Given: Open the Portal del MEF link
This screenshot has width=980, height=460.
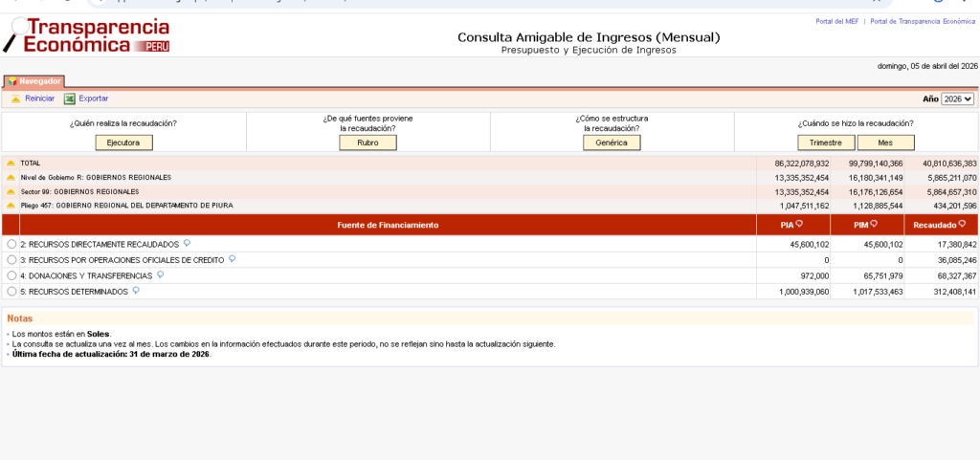Looking at the screenshot, I should 836,21.
